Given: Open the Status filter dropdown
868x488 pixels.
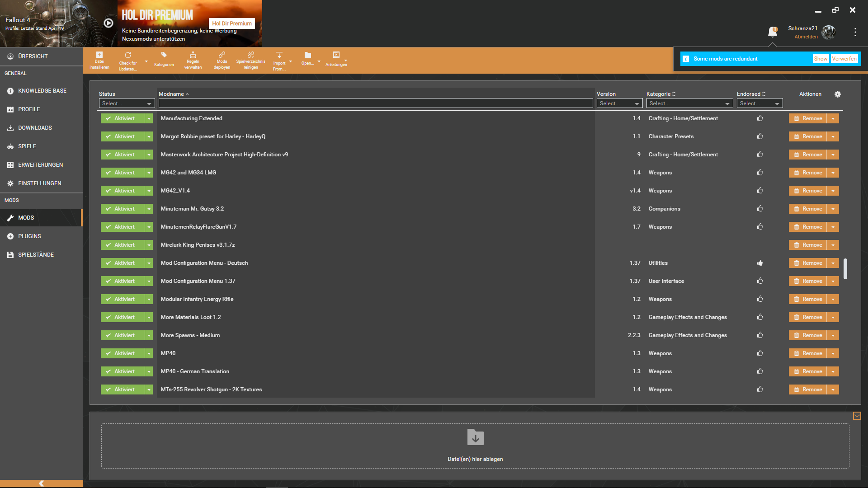Looking at the screenshot, I should pos(127,103).
